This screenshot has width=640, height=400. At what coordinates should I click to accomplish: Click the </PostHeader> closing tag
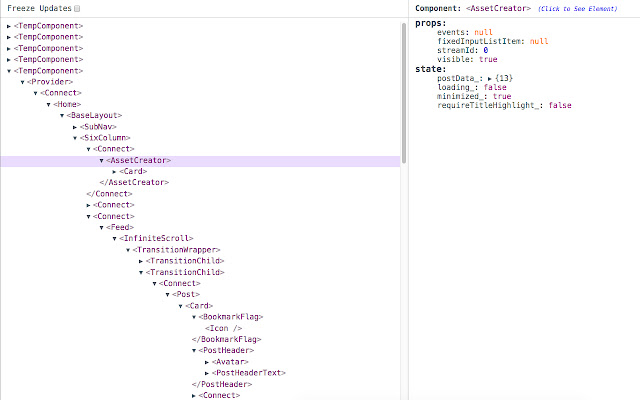pos(222,384)
